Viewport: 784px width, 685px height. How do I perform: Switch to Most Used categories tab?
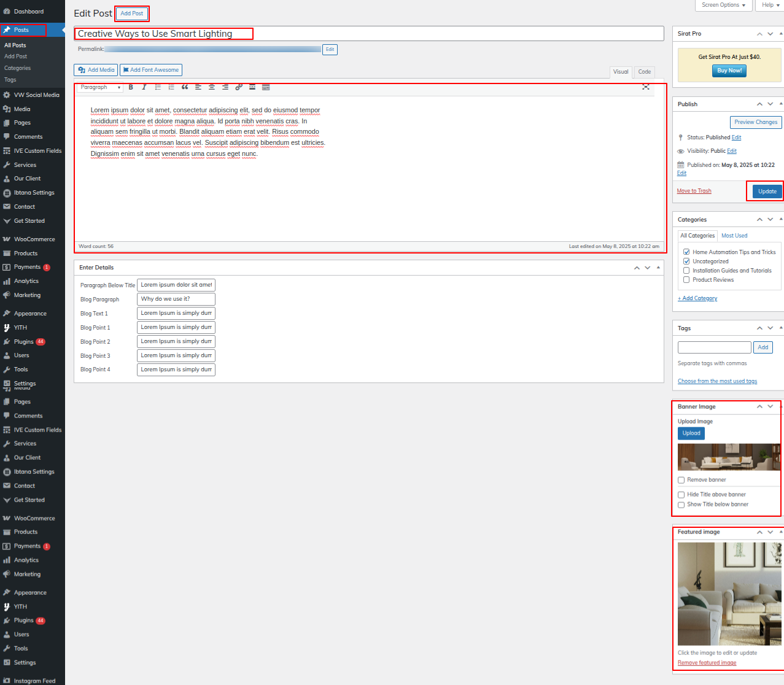coord(734,236)
